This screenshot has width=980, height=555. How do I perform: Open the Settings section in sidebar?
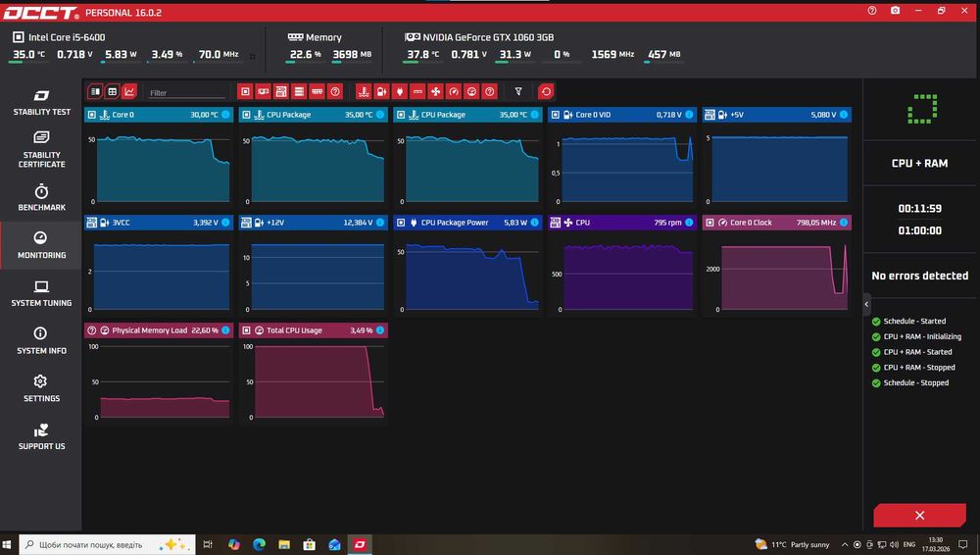tap(41, 388)
